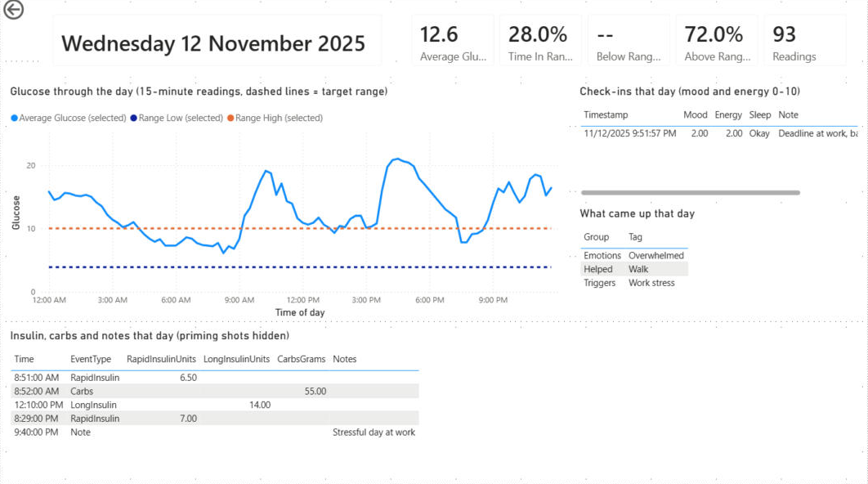Screen dimensions: 868x484
Task: Click the 93 Readings card
Action: pyautogui.click(x=805, y=42)
